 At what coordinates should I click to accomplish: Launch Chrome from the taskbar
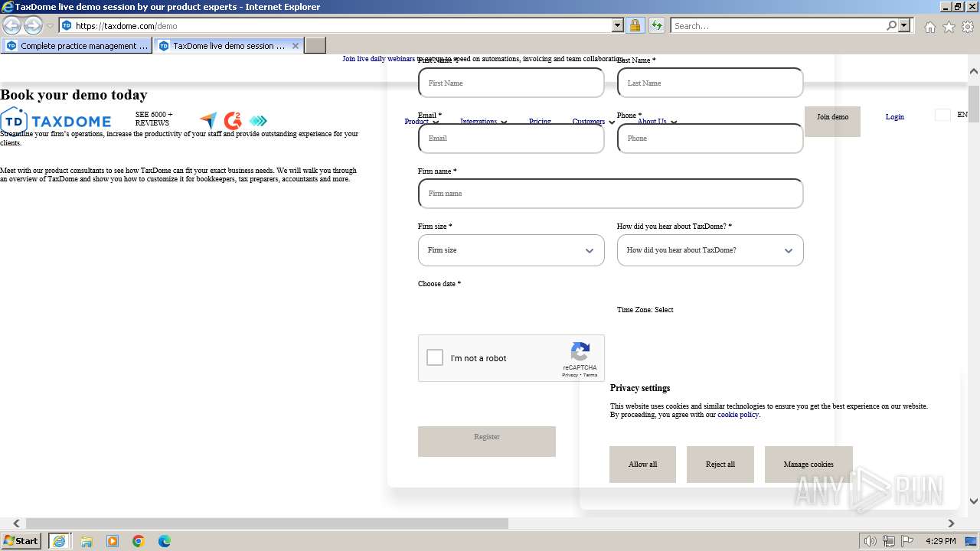(139, 541)
